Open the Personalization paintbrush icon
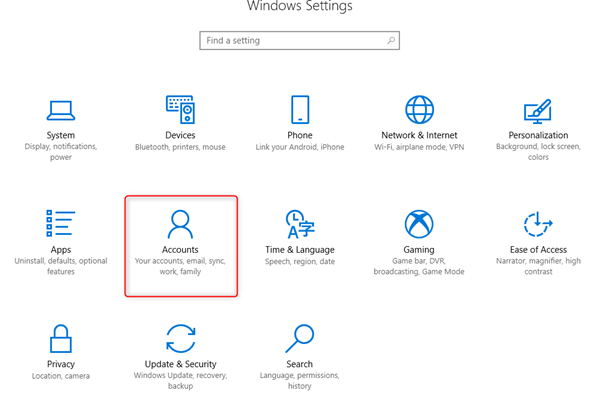The image size is (600, 400). click(538, 110)
